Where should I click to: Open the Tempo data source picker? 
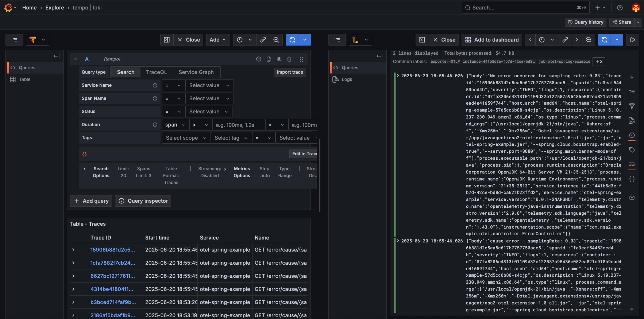click(x=38, y=40)
